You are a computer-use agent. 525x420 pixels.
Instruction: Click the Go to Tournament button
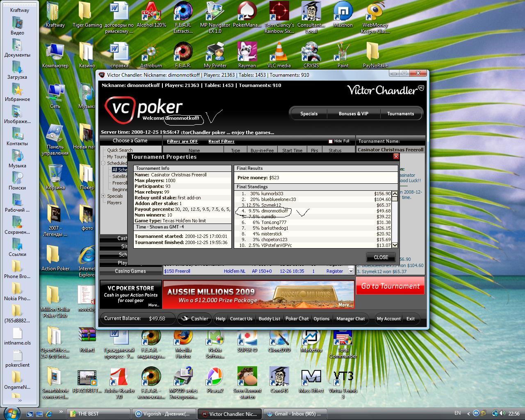coord(390,286)
